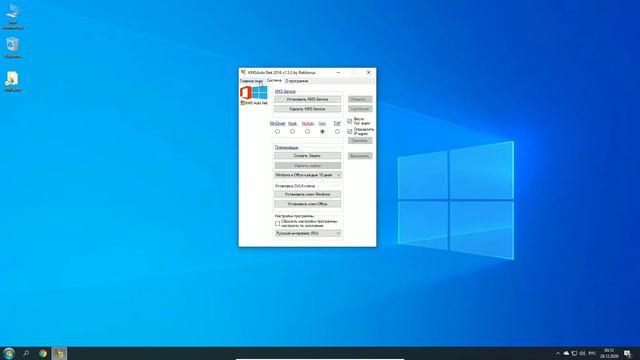Viewport: 640px width, 360px height.
Task: Click the Remove KMS-Service button
Action: [307, 109]
